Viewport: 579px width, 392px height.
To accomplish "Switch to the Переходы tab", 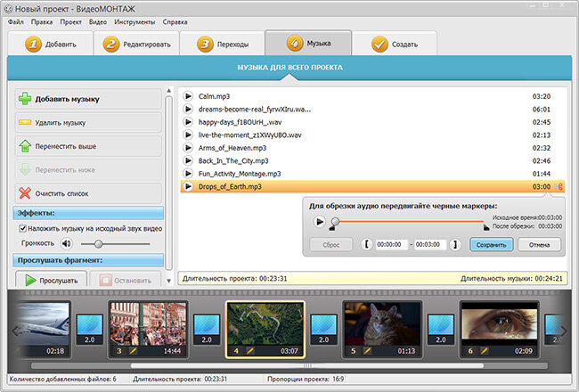I will 223,44.
